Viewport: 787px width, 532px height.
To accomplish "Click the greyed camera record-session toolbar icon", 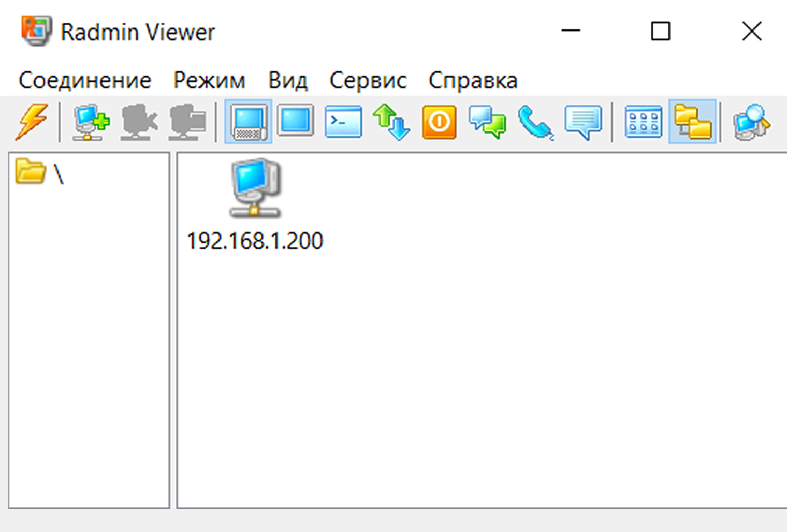I will coord(139,122).
